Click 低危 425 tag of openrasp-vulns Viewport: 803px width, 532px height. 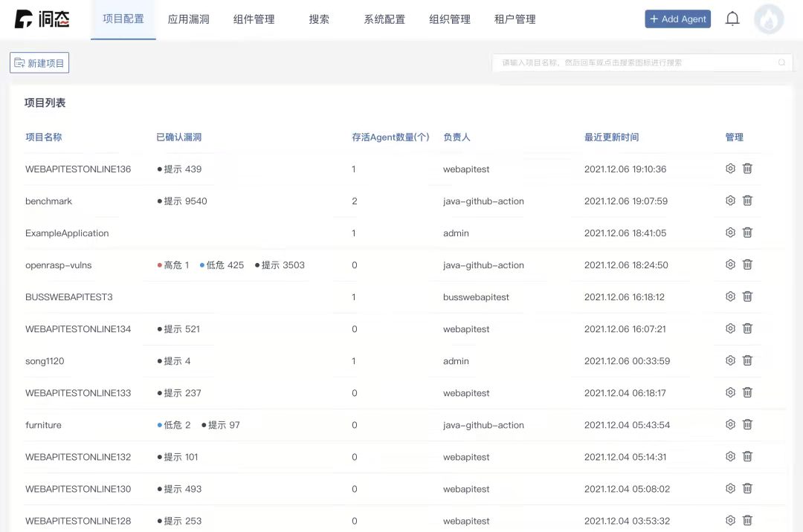tap(222, 265)
